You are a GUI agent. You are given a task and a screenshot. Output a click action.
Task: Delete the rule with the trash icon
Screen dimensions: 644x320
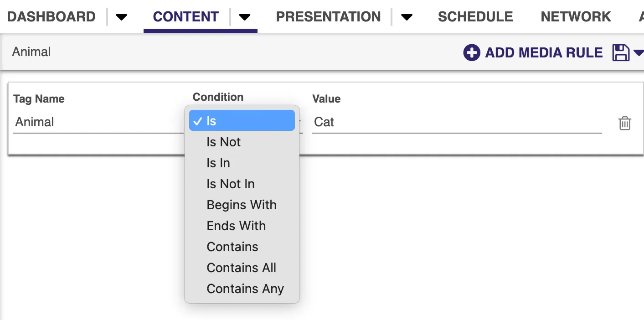click(625, 123)
